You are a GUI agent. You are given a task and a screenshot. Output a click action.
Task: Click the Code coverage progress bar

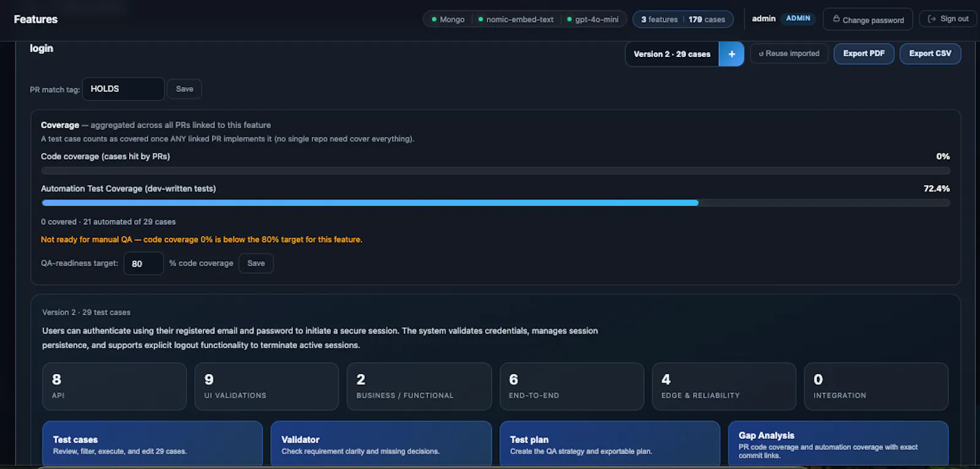pos(496,170)
